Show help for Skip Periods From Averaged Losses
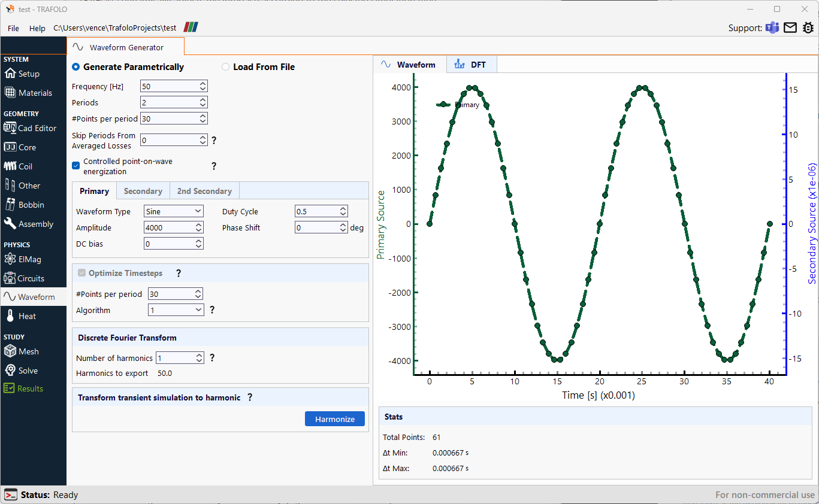This screenshot has height=504, width=819. [x=214, y=141]
